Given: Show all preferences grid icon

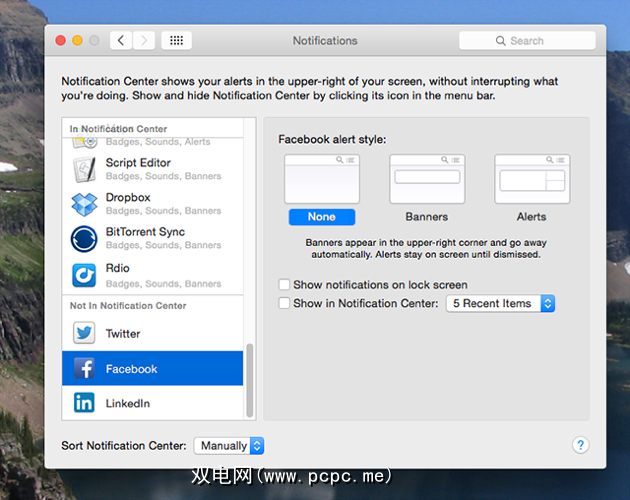Looking at the screenshot, I should coord(176,41).
